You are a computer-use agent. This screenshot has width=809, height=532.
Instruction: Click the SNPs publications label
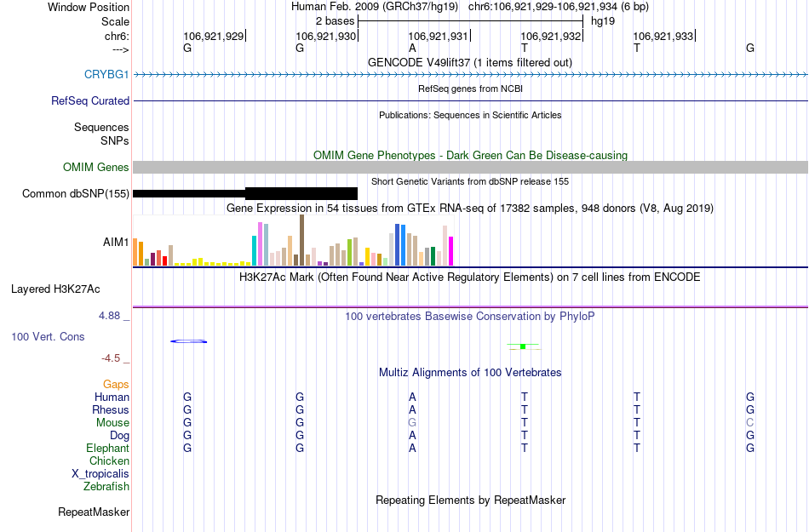pos(115,140)
